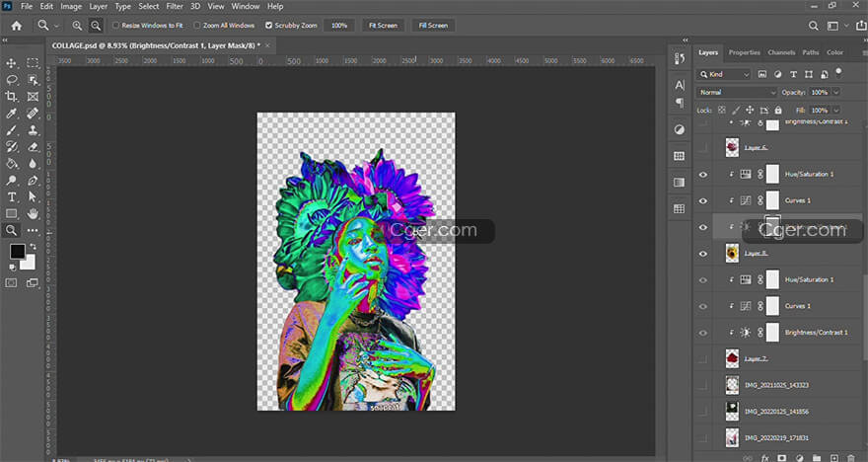This screenshot has width=868, height=462.
Task: Select the Rectangular Marquee tool
Action: [x=33, y=63]
